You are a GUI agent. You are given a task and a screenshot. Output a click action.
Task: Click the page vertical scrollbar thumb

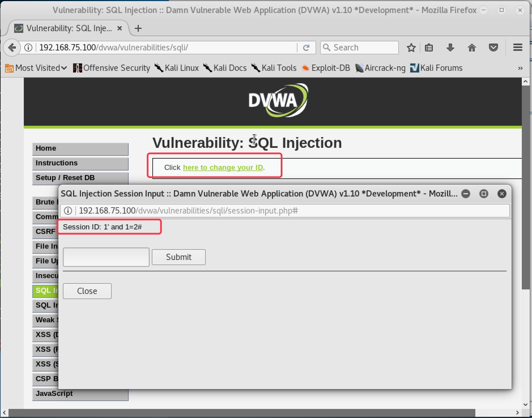pos(526,187)
